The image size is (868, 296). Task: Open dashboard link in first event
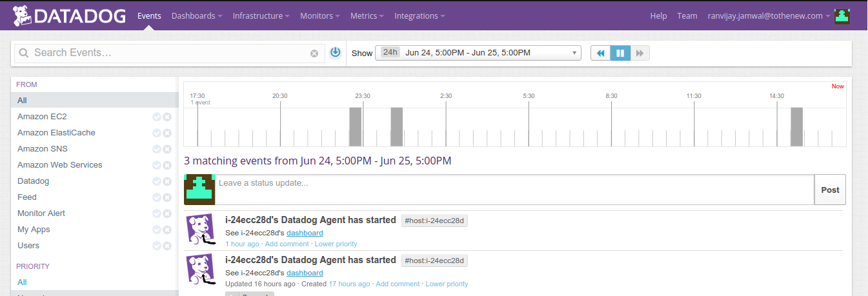pyautogui.click(x=305, y=233)
